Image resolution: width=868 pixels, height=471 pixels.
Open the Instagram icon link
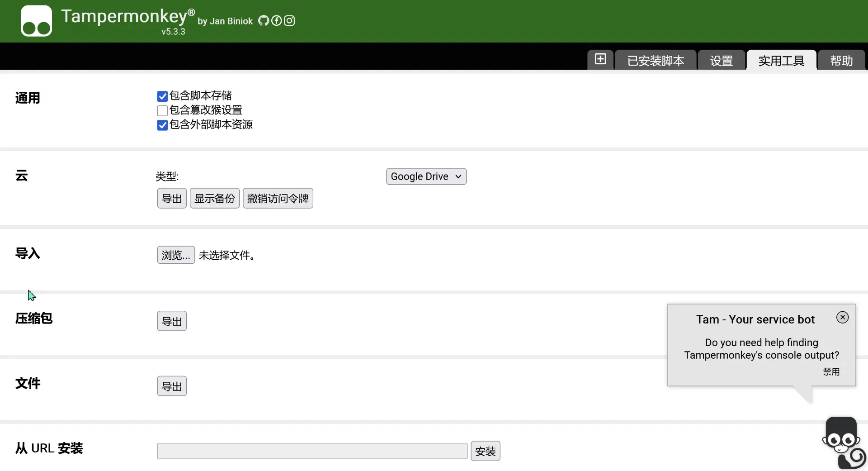click(289, 21)
